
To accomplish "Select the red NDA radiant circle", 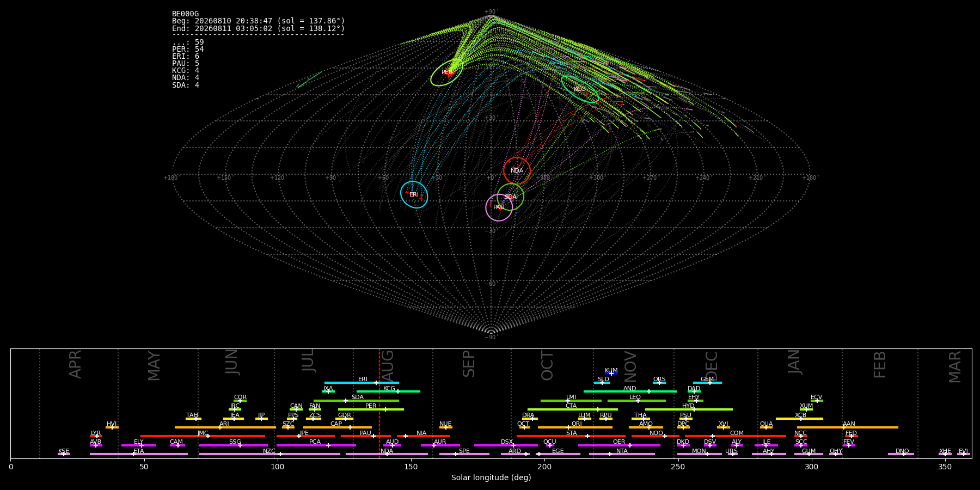I will [x=517, y=170].
